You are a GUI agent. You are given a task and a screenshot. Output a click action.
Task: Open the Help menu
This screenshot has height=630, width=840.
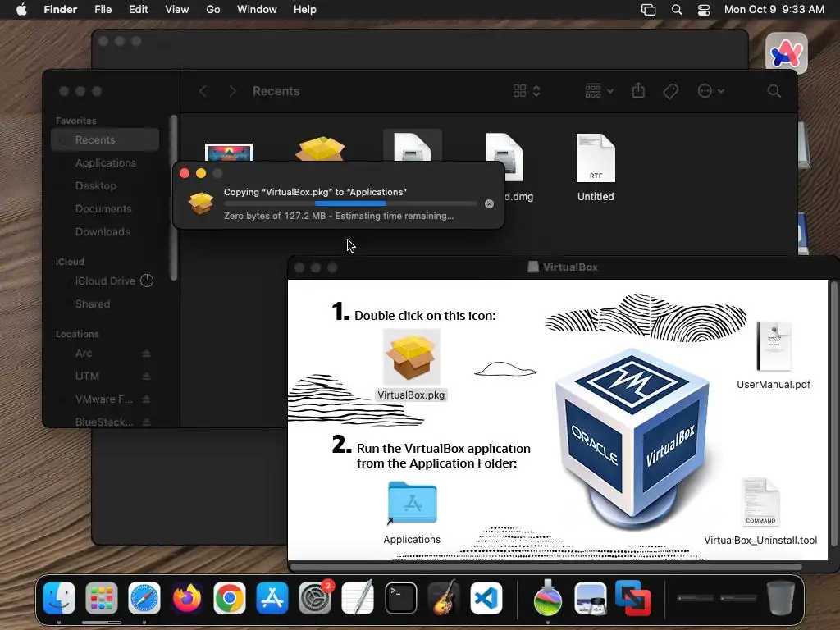[x=305, y=10]
